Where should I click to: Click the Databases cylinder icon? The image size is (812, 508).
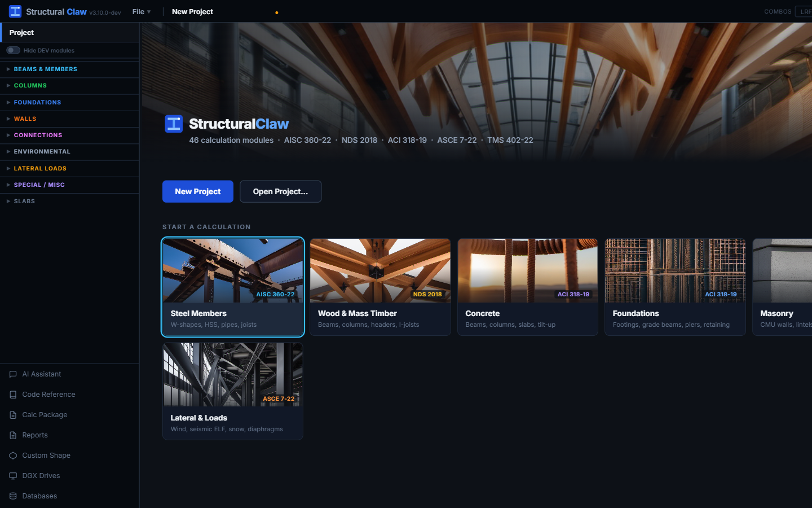coord(13,496)
